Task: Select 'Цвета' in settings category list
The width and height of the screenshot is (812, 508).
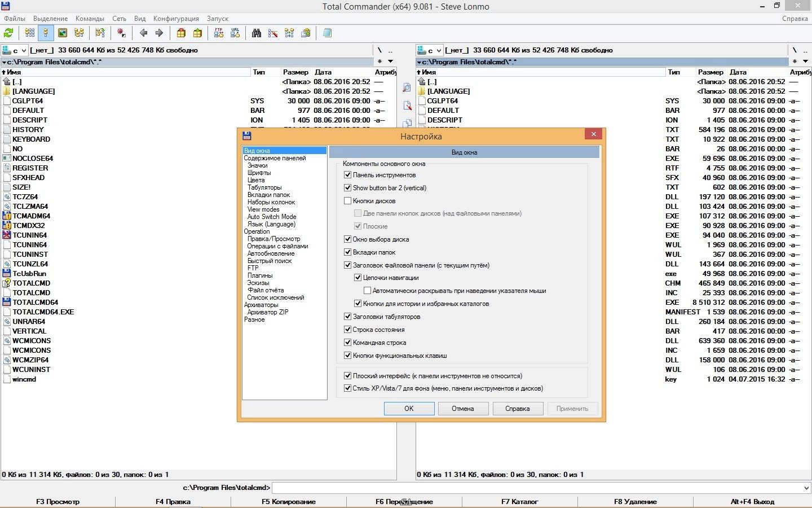Action: (256, 180)
